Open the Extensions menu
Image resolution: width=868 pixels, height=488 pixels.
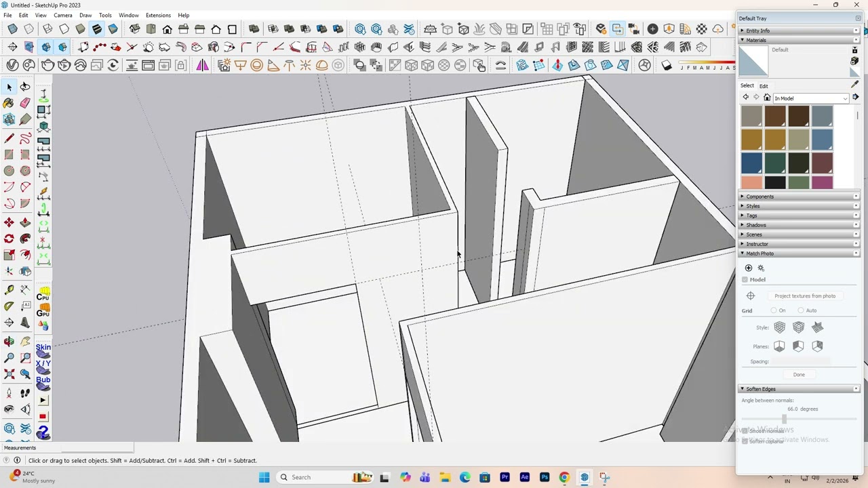pyautogui.click(x=158, y=15)
